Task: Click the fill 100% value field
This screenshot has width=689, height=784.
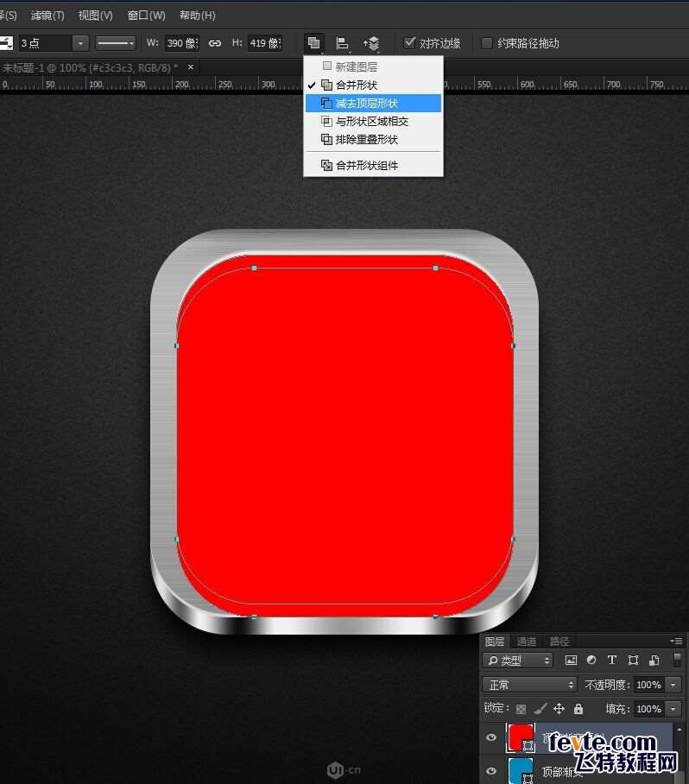Action: [649, 709]
